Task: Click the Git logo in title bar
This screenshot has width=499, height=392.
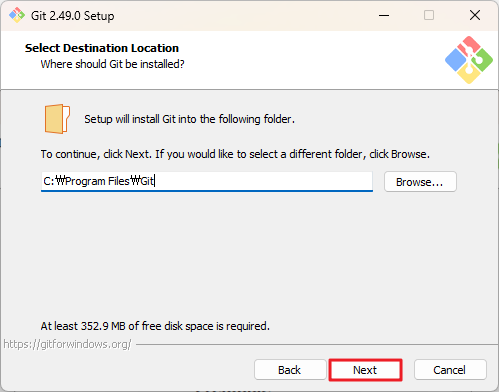Action: 17,15
